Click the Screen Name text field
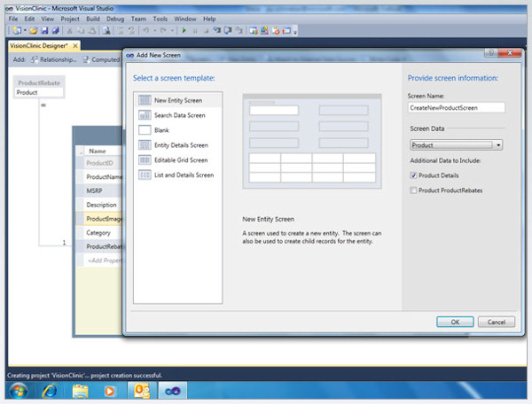This screenshot has height=404, width=532. (455, 107)
